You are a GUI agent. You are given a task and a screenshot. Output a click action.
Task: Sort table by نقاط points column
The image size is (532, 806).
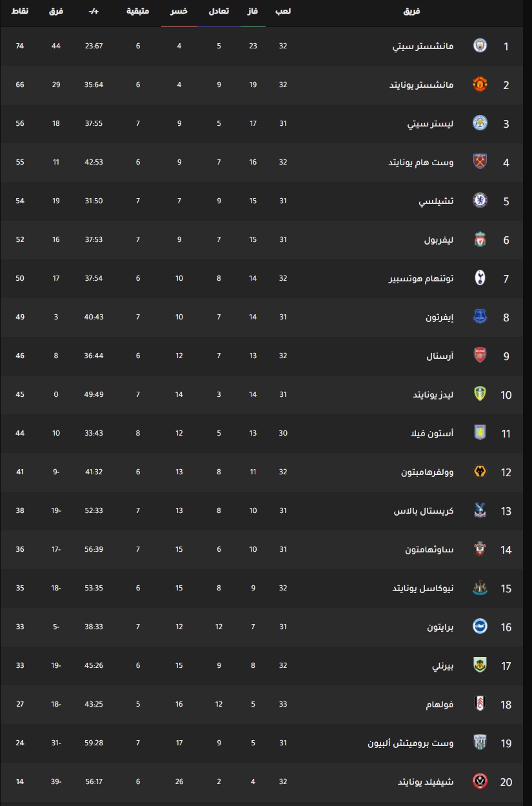[20, 12]
